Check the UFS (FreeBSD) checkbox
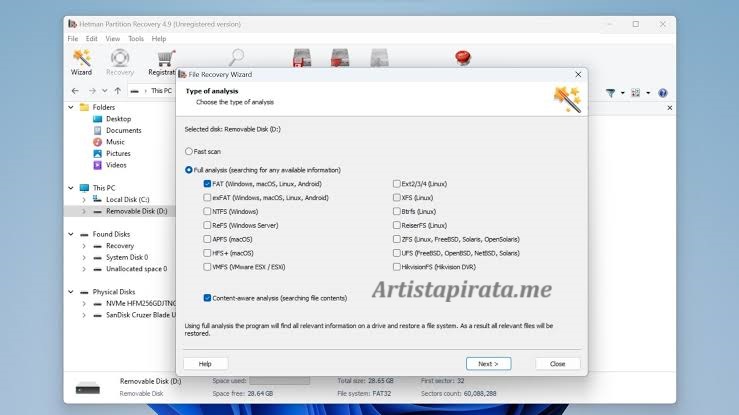This screenshot has width=739, height=415. [396, 253]
